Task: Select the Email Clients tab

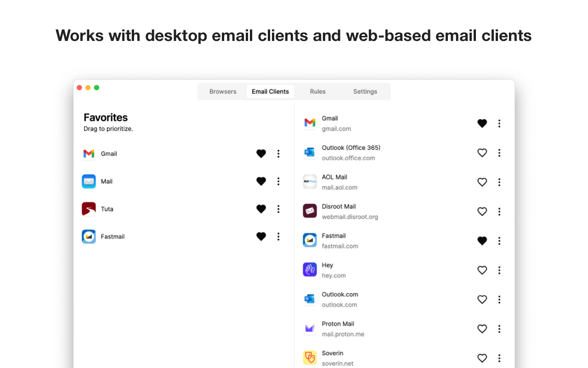Action: [x=270, y=92]
